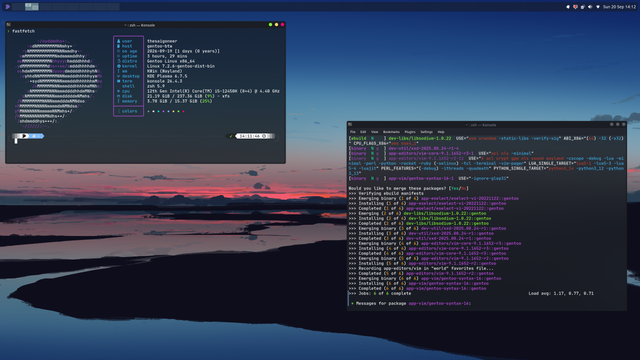Image resolution: width=640 pixels, height=360 pixels.
Task: Click 'Would you like to merge these packages?' line
Action: [x=409, y=189]
